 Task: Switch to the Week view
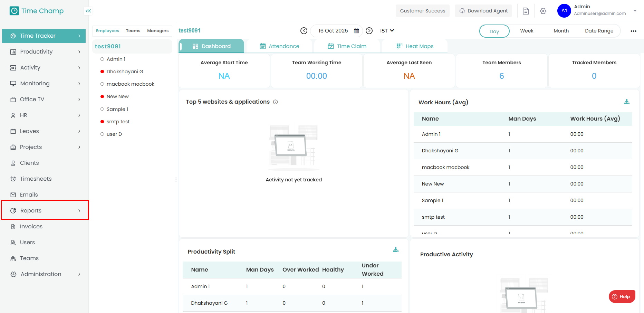pyautogui.click(x=527, y=31)
